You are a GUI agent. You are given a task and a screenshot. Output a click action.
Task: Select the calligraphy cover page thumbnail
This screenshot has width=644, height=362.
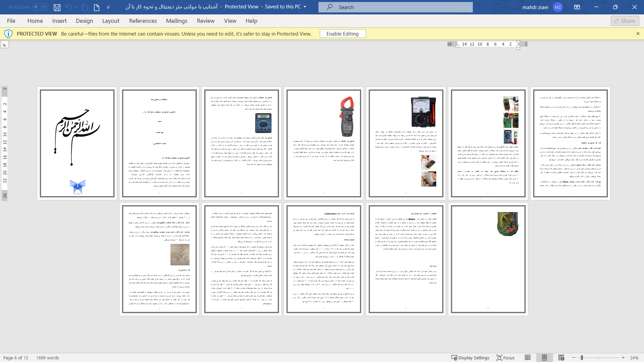pos(77,144)
